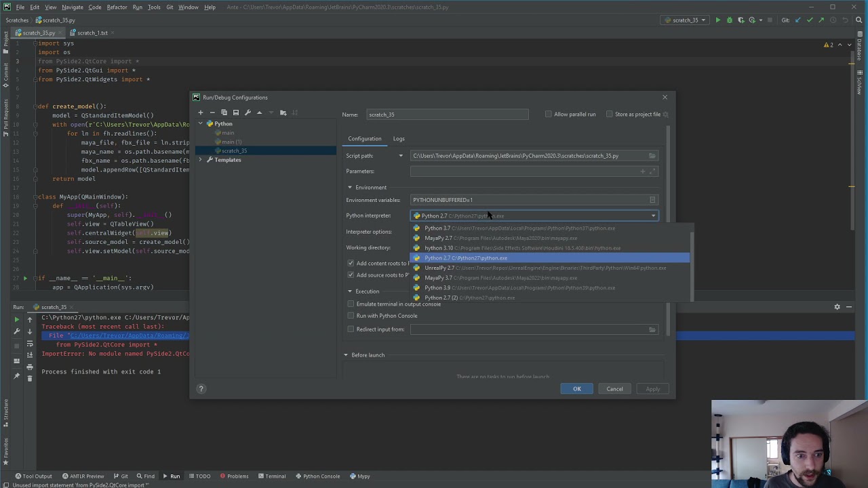
Task: Collapse the Python configurations tree node
Action: [201, 124]
